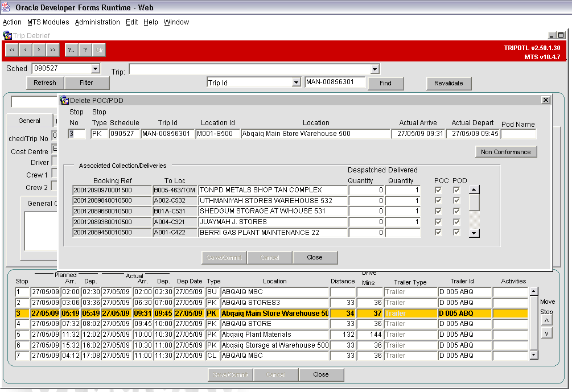Toggle POC checkbox for SHEDGUM STORAGE row
The width and height of the screenshot is (572, 392).
coord(438,211)
